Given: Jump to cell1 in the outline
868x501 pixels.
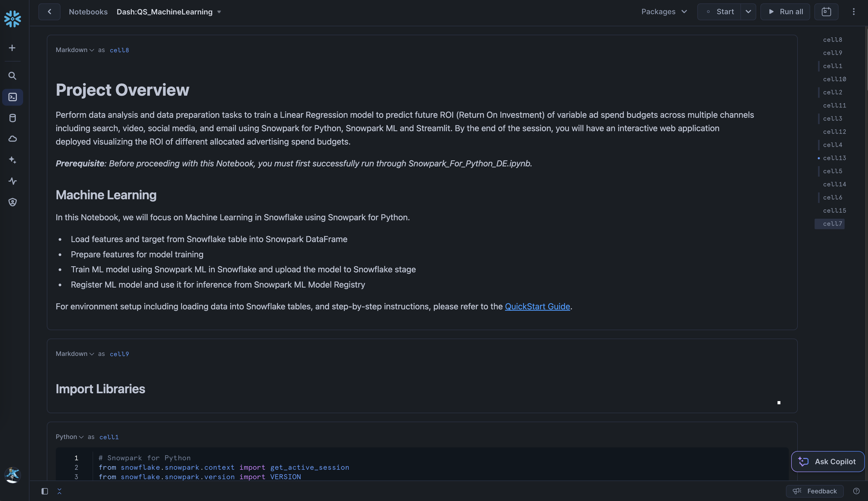Looking at the screenshot, I should [832, 66].
